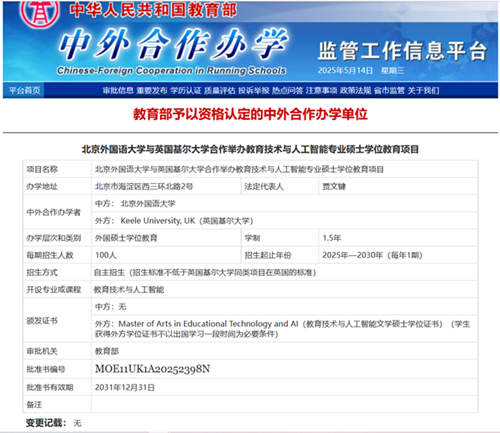
Task: Click the date 2025年5月14日 in the banner
Action: [345, 70]
